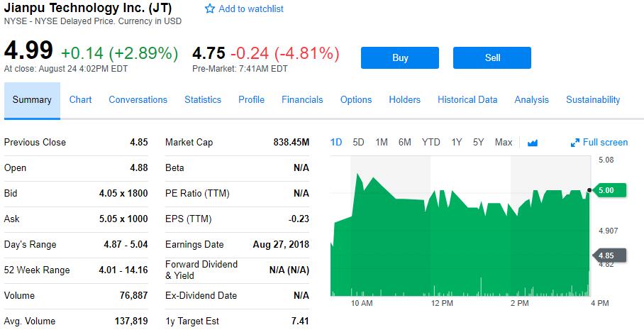Go to the Statistics tab
The width and height of the screenshot is (644, 330).
pos(203,100)
